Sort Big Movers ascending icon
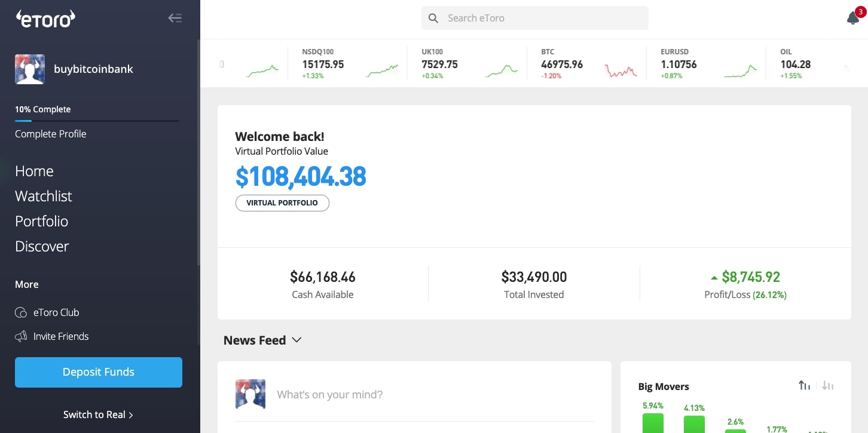The width and height of the screenshot is (868, 433). (805, 386)
